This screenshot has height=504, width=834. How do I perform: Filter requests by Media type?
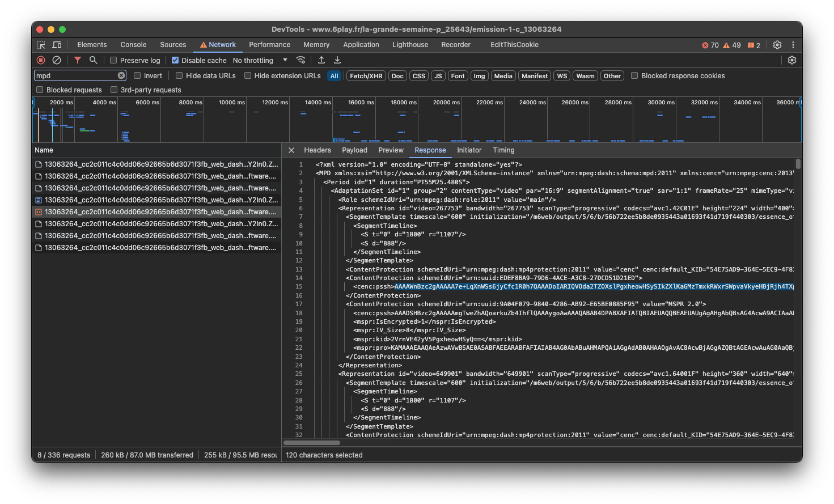click(503, 76)
